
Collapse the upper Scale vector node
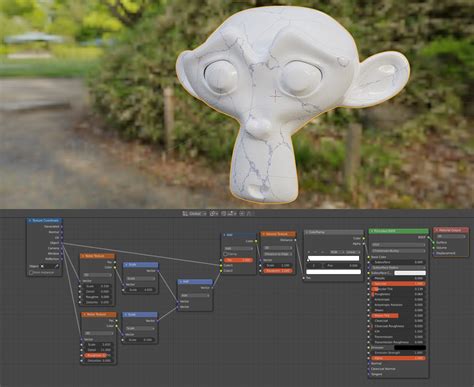click(126, 265)
